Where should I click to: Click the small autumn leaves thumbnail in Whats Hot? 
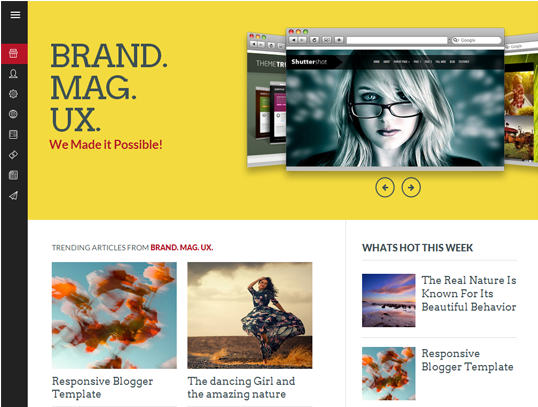(389, 373)
